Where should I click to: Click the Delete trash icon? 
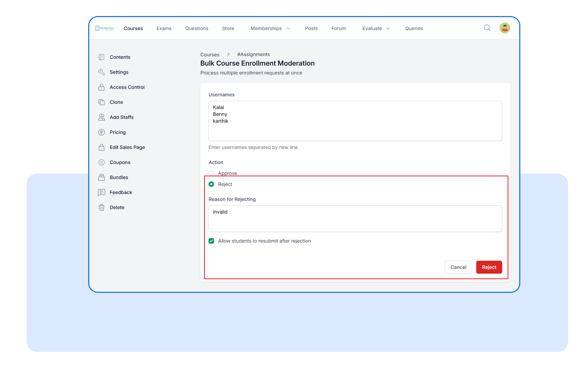click(x=102, y=207)
